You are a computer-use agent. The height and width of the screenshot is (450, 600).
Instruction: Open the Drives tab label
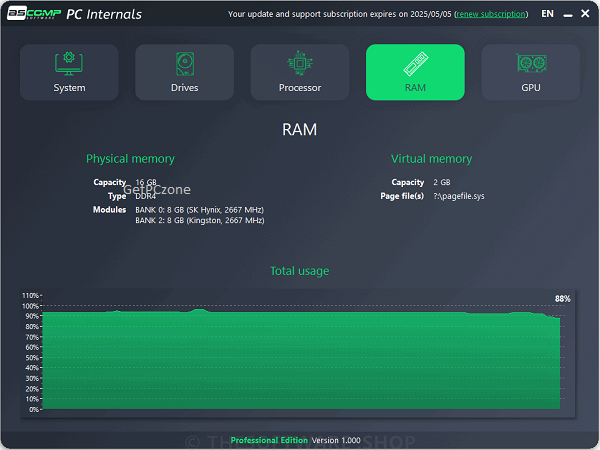click(x=184, y=88)
